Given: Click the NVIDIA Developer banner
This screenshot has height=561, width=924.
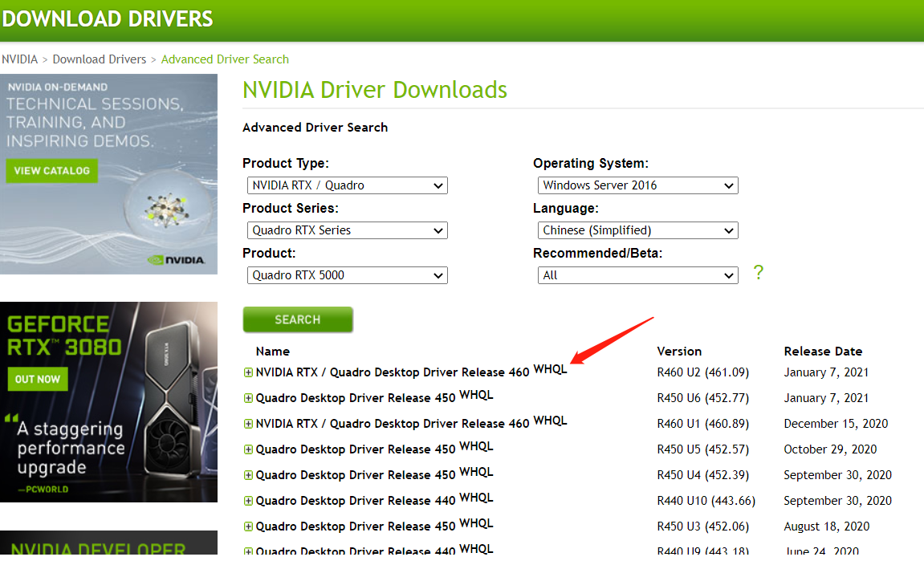Looking at the screenshot, I should [108, 543].
